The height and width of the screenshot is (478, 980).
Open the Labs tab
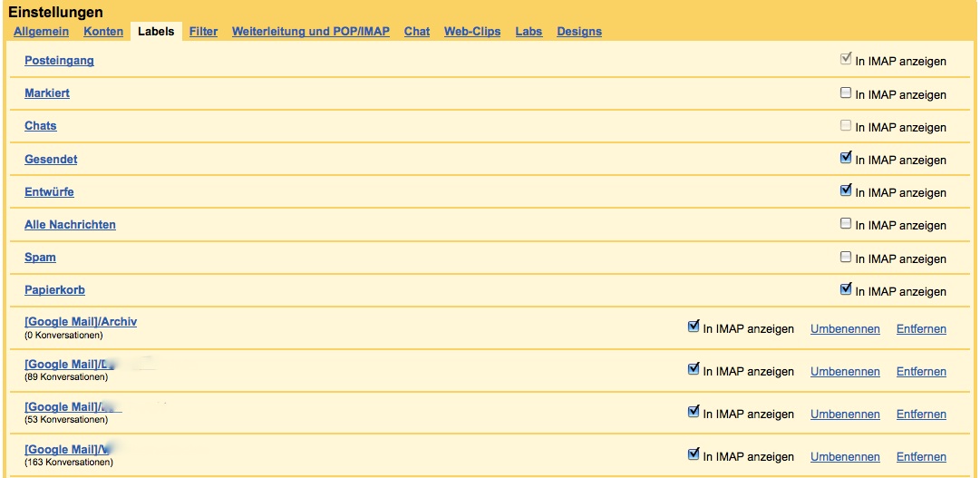point(529,32)
